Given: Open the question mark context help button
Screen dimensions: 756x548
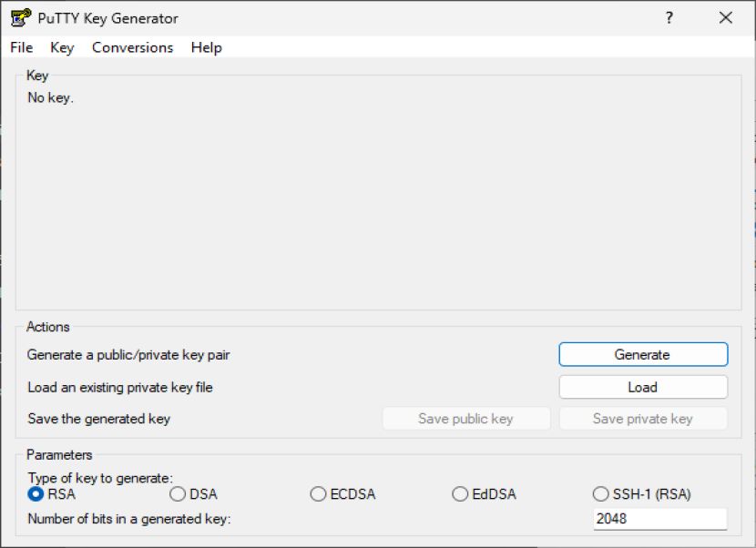Looking at the screenshot, I should point(669,18).
